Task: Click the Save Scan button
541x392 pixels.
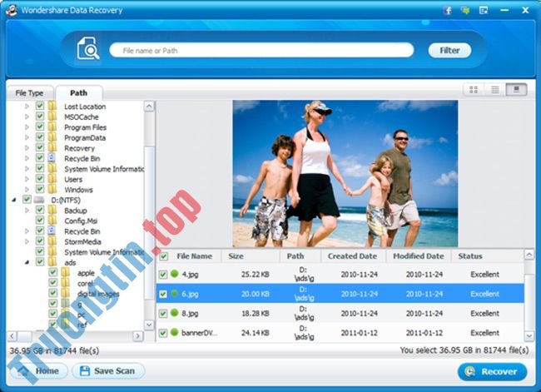Action: [x=108, y=371]
